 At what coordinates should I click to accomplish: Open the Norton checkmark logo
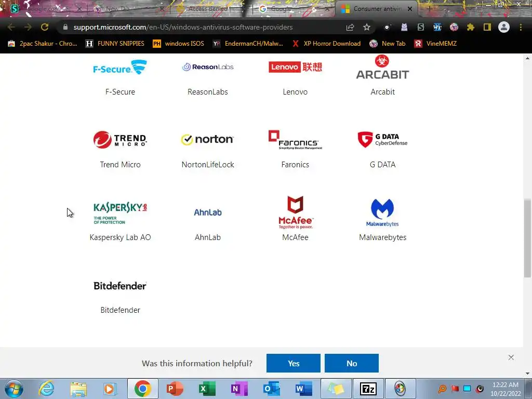[x=208, y=139]
